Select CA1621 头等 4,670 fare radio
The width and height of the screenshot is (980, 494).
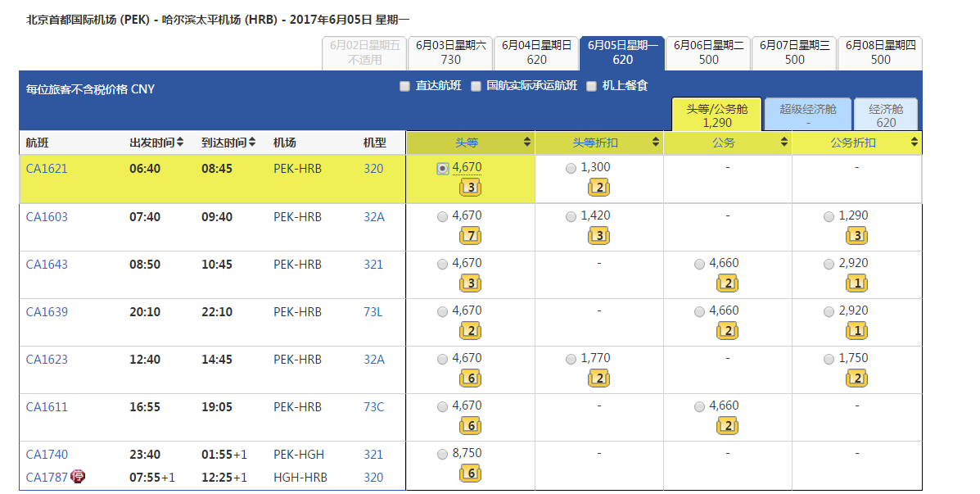[442, 168]
